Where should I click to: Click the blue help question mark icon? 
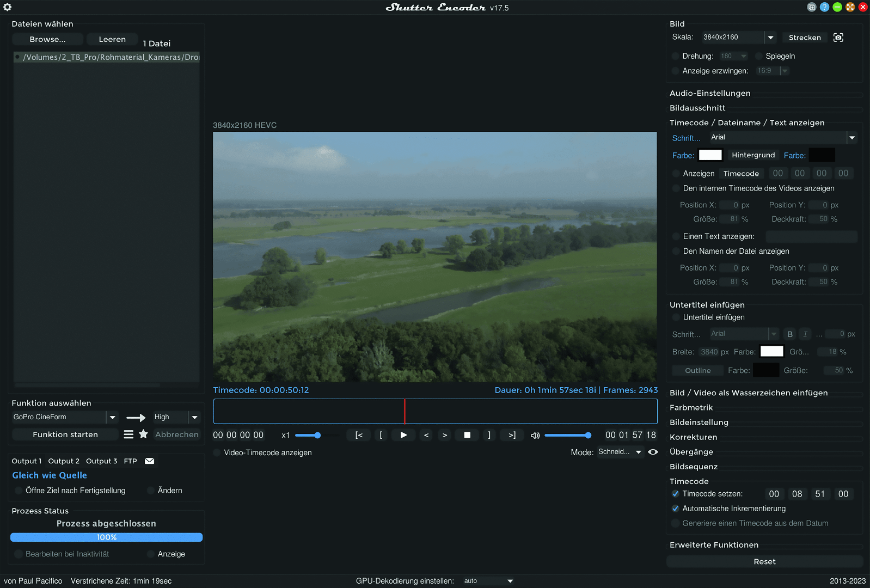[824, 7]
